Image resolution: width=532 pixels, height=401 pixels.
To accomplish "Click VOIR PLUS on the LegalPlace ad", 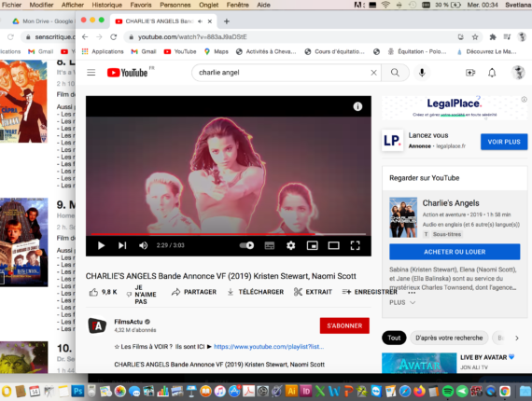I will (504, 142).
